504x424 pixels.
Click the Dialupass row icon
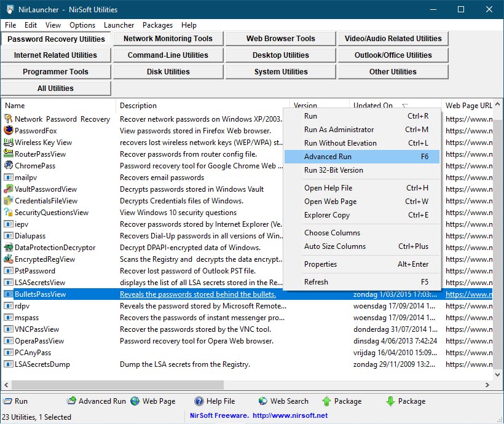[x=9, y=235]
